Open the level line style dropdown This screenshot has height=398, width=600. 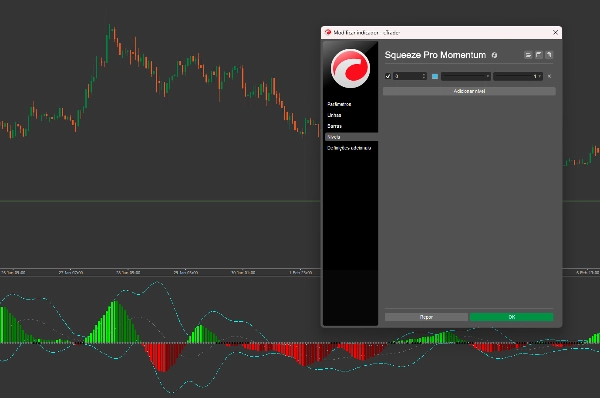coord(466,77)
